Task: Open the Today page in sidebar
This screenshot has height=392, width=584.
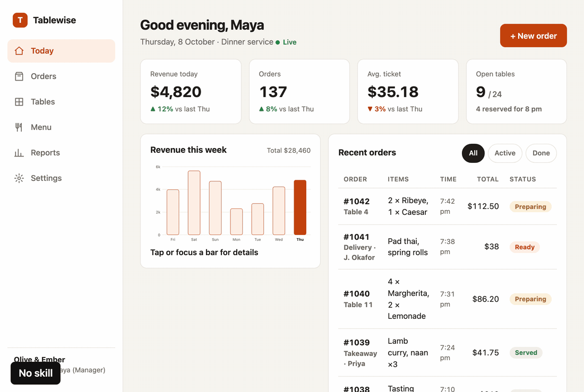Action: coord(61,50)
